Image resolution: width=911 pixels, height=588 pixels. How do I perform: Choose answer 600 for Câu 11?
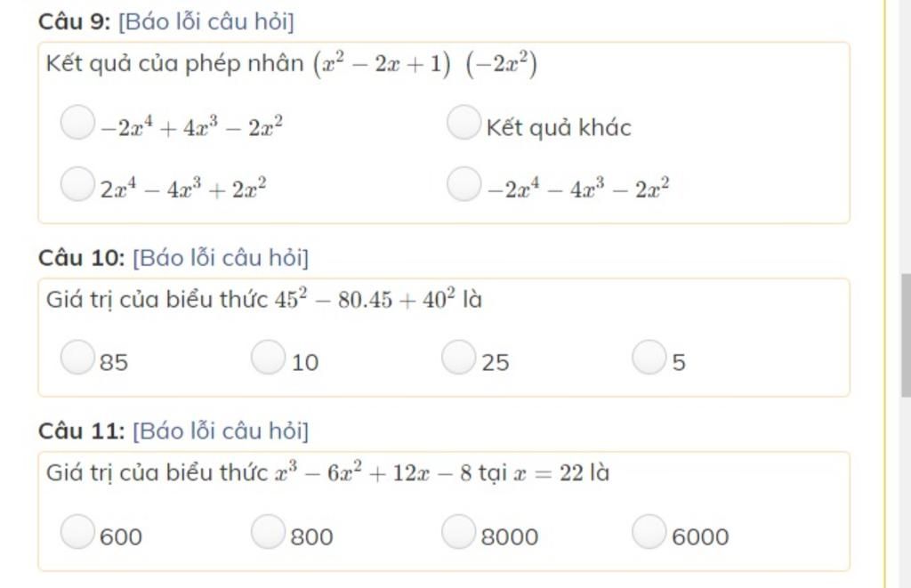tap(77, 532)
